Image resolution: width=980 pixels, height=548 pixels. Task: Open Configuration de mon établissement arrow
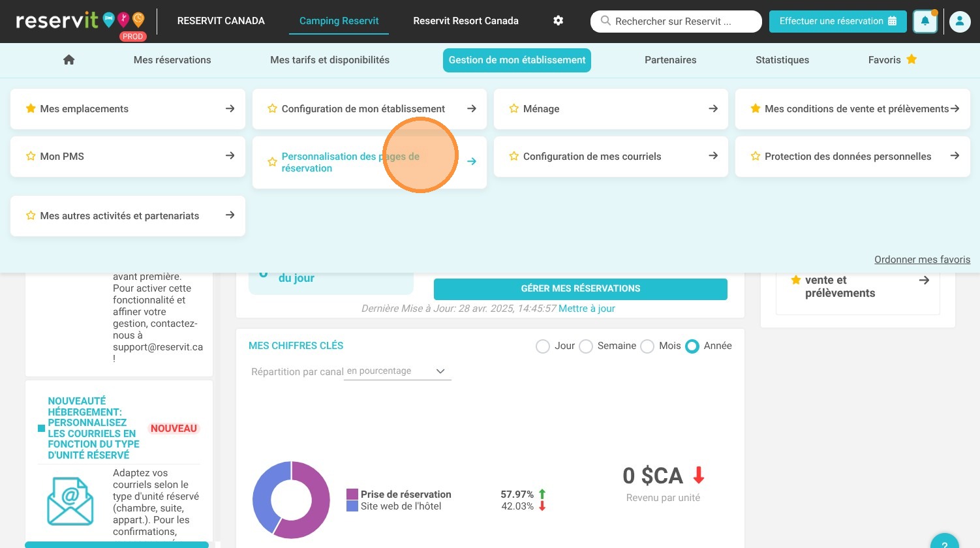coord(472,108)
